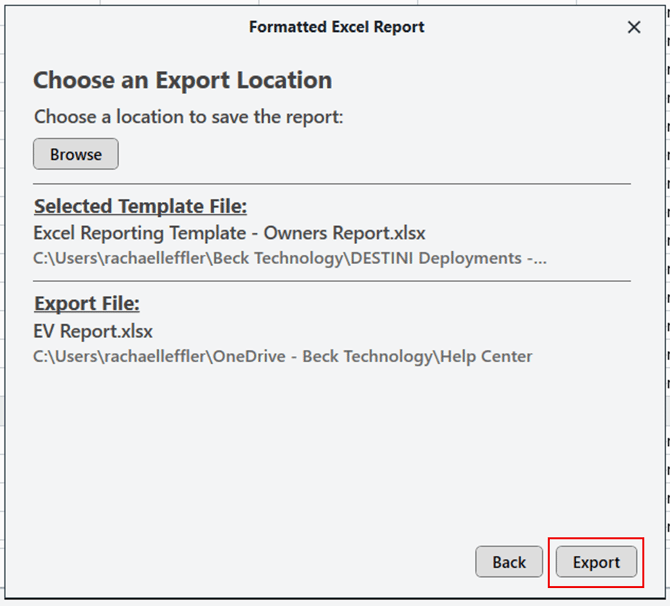
Task: Go Back to the previous step
Action: click(509, 562)
